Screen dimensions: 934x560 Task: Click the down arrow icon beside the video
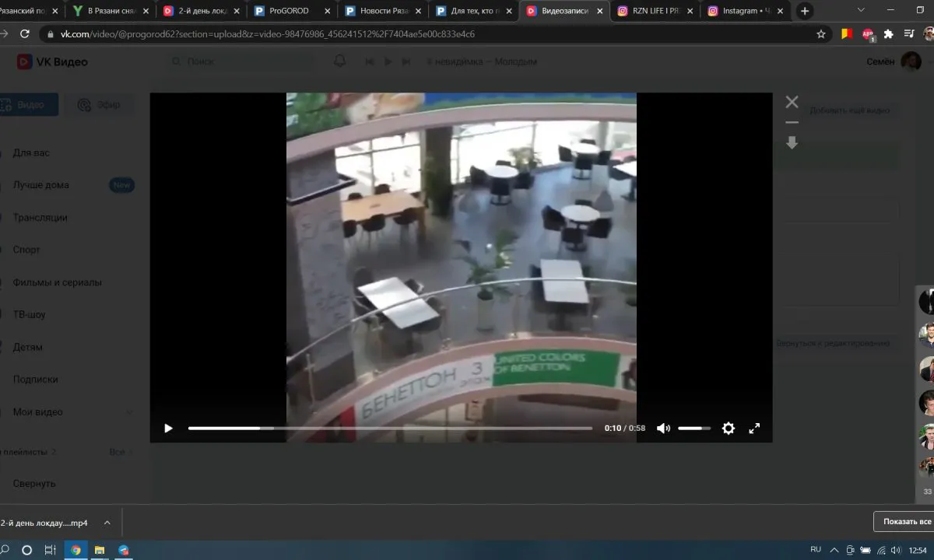click(792, 143)
